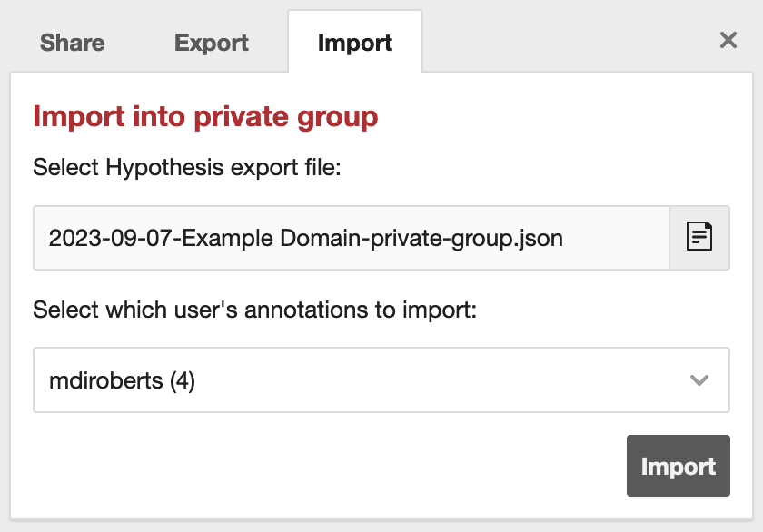Switch to the Share tab
The width and height of the screenshot is (763, 532).
coord(72,42)
